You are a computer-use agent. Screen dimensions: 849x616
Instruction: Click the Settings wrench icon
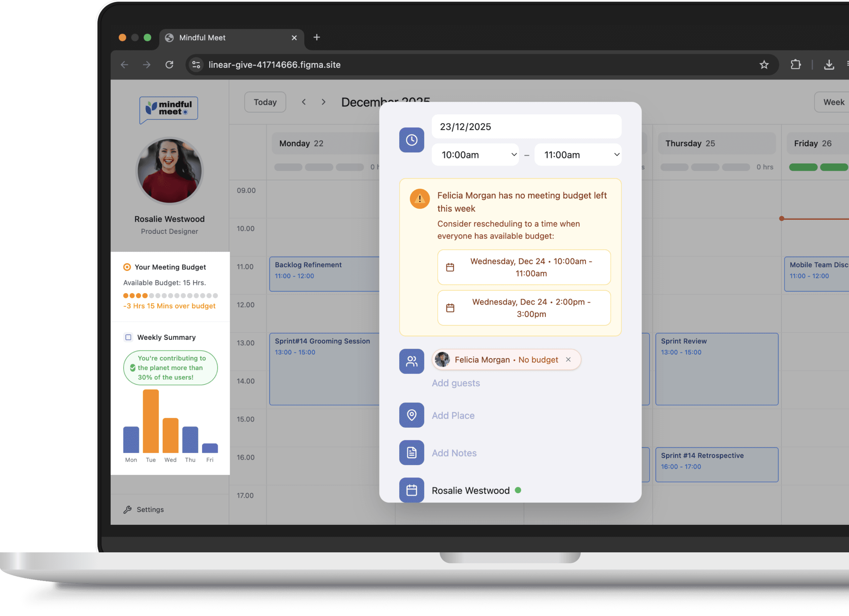click(x=128, y=509)
